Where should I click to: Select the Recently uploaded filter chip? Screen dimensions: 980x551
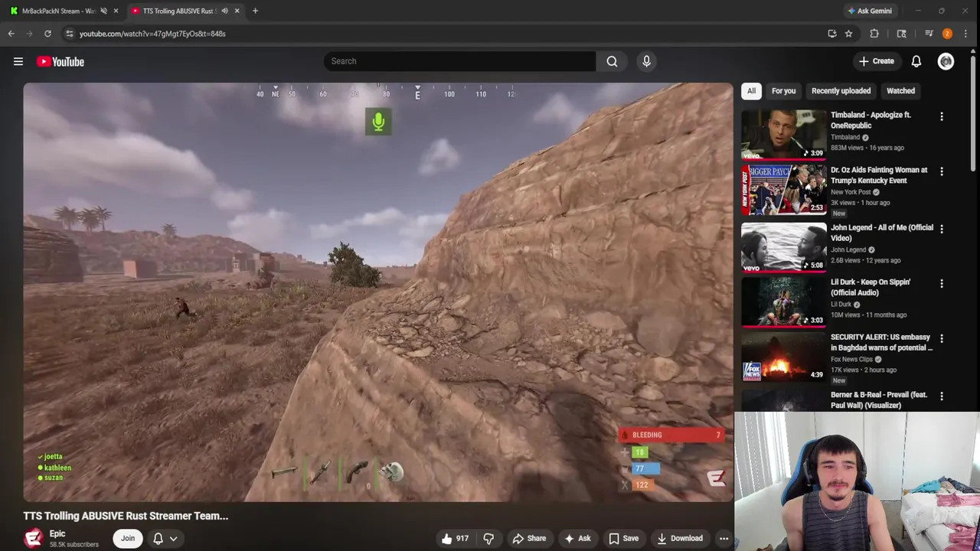point(841,90)
